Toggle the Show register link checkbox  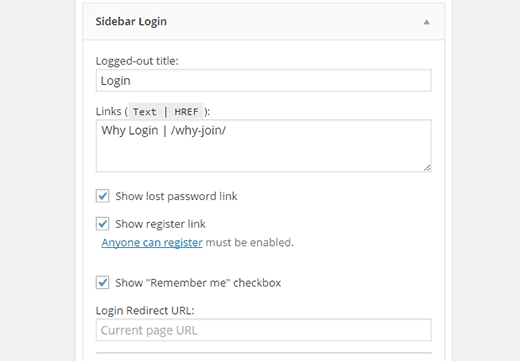102,224
